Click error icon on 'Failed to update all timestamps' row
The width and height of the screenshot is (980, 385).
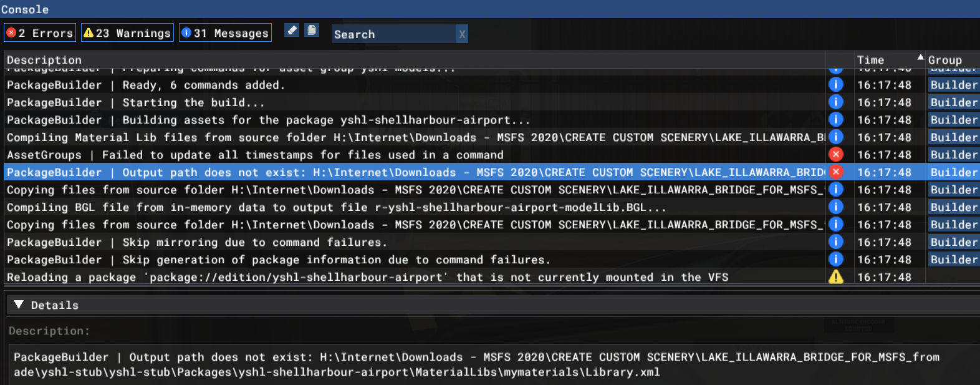(x=836, y=154)
